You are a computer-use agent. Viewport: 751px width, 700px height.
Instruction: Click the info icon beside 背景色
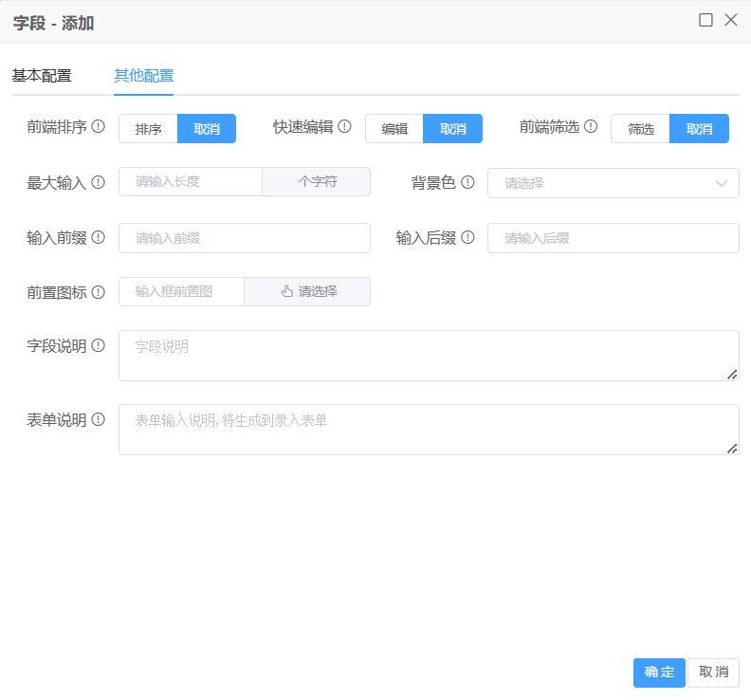[x=467, y=182]
